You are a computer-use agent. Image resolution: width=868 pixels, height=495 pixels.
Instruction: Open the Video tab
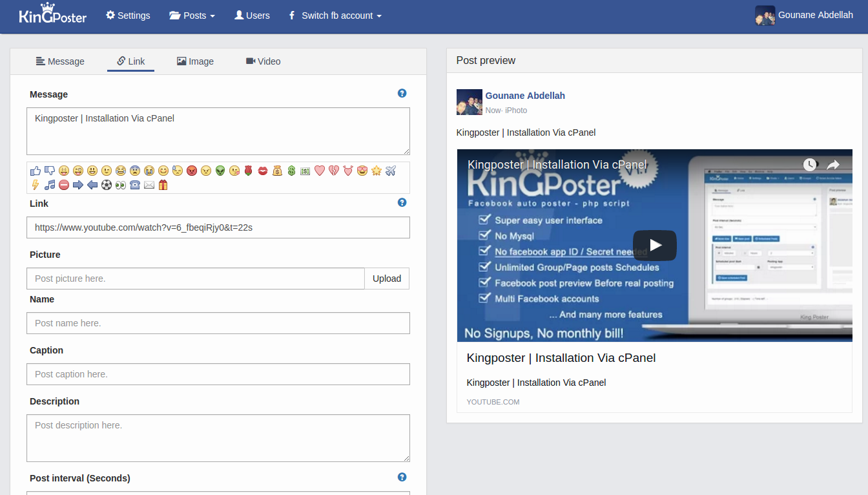click(x=263, y=61)
